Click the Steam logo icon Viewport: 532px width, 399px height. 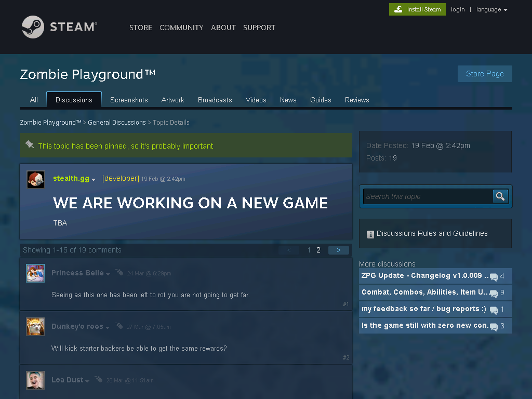tap(33, 27)
